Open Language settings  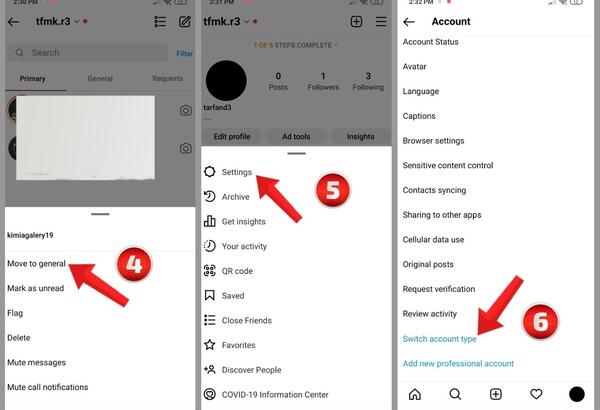(421, 91)
